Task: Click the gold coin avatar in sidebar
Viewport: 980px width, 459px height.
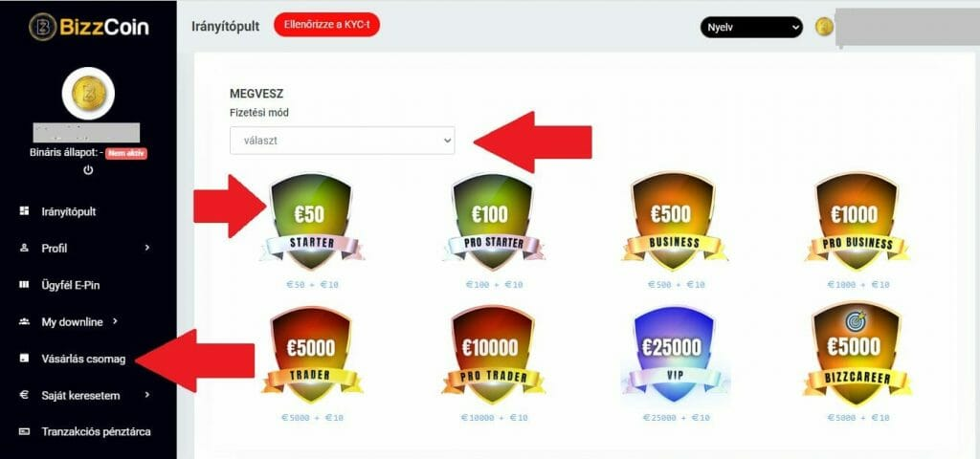Action: click(x=88, y=94)
